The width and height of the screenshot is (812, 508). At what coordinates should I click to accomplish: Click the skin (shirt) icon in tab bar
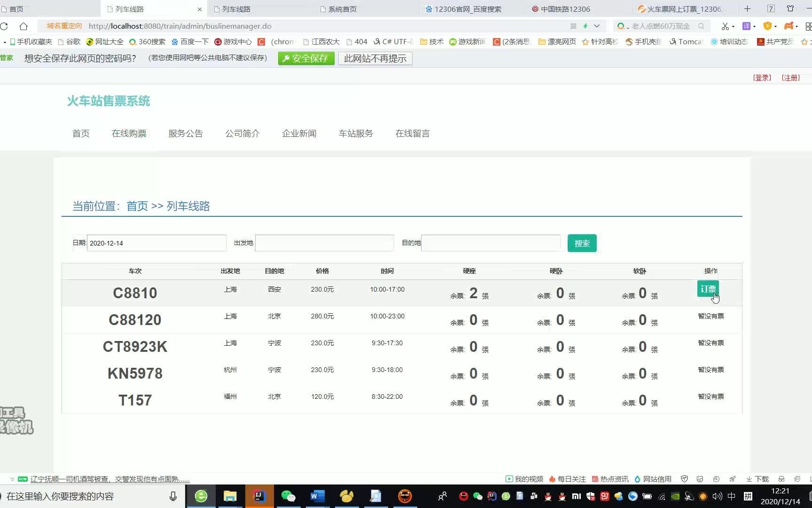790,9
